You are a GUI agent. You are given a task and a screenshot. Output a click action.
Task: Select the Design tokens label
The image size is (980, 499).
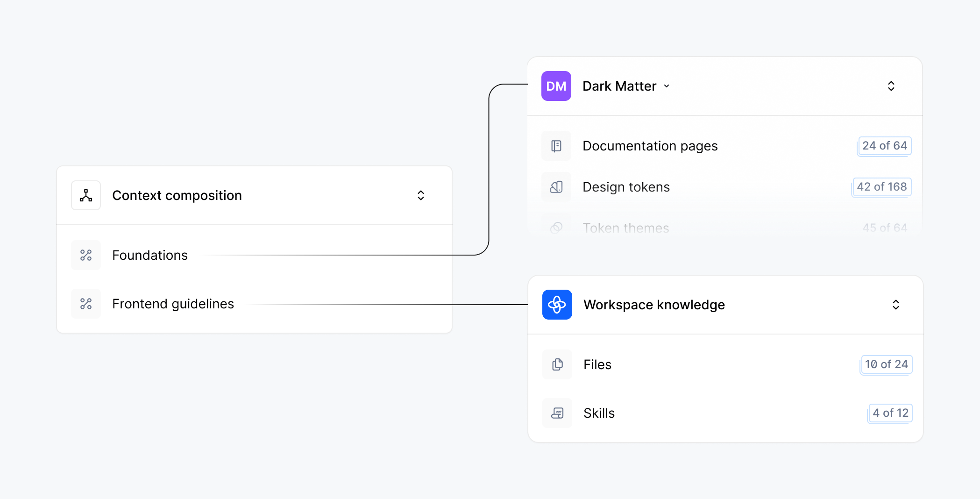tap(626, 187)
